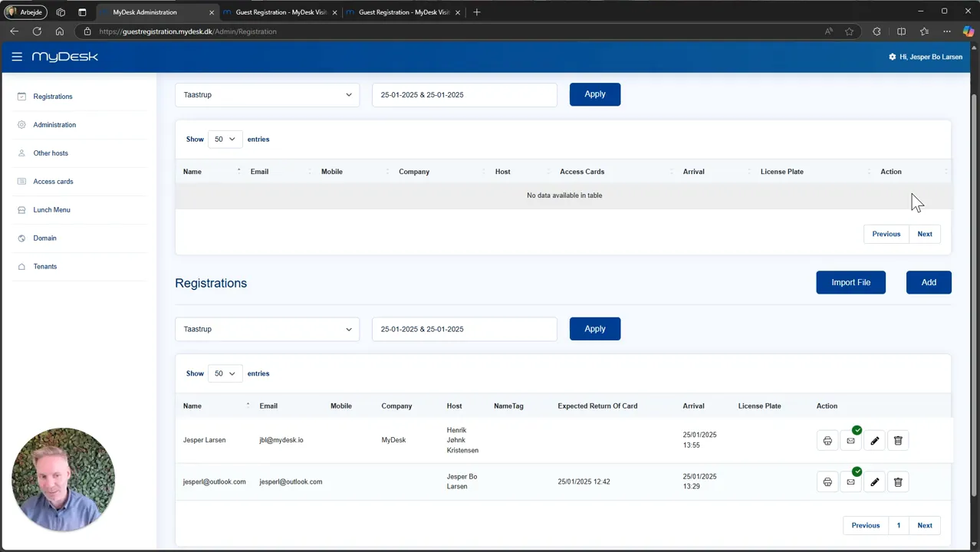This screenshot has height=552, width=980.
Task: Open the tab actions menu icon
Action: click(82, 12)
